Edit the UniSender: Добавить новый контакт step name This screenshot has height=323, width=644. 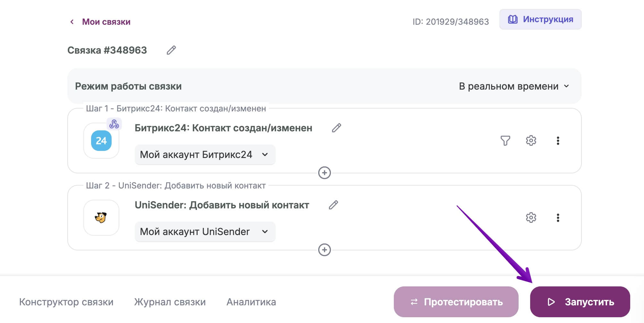[334, 205]
